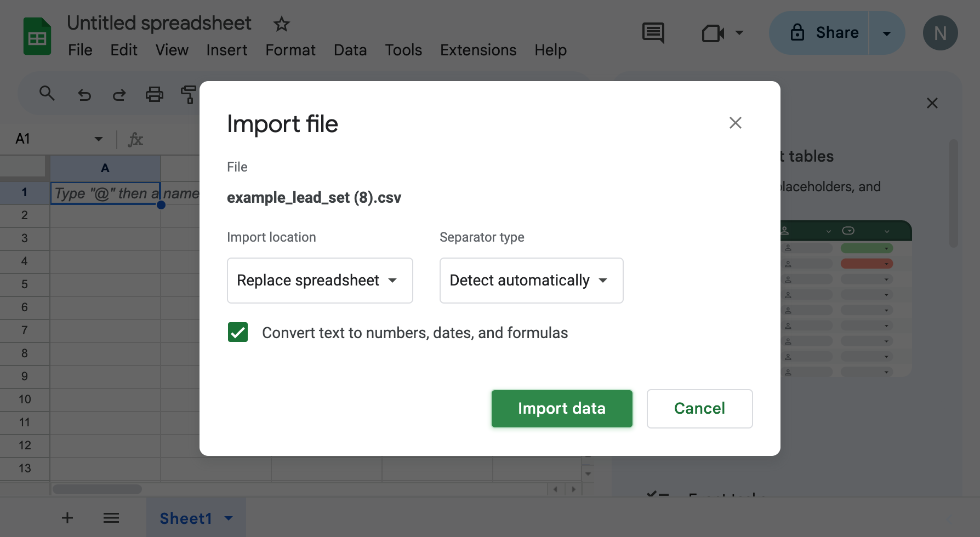Open the Insert menu

(227, 50)
